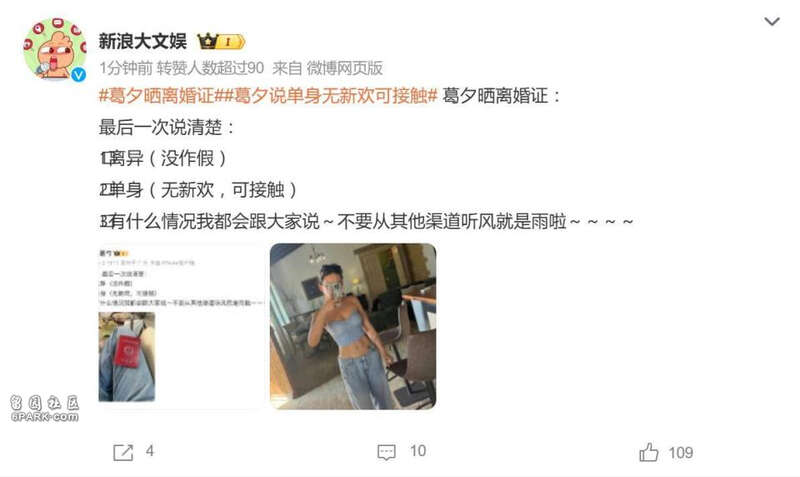800x477 pixels.
Task: Click the 微博网页版 source link
Action: point(344,68)
